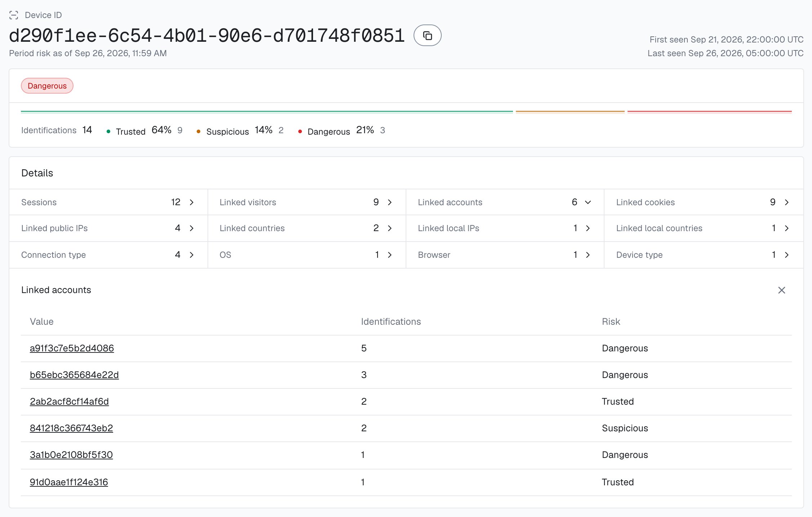
Task: Select the device ID d290f1ee heading
Action: click(207, 36)
